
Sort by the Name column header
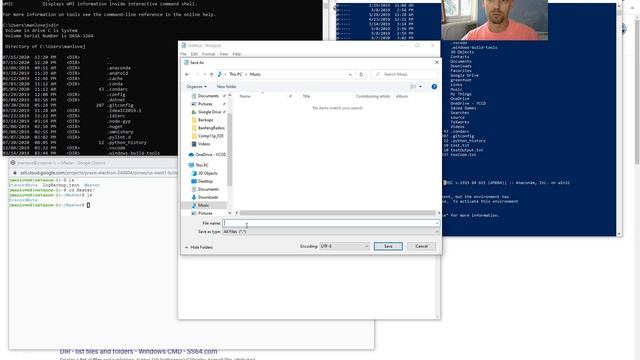click(x=245, y=96)
